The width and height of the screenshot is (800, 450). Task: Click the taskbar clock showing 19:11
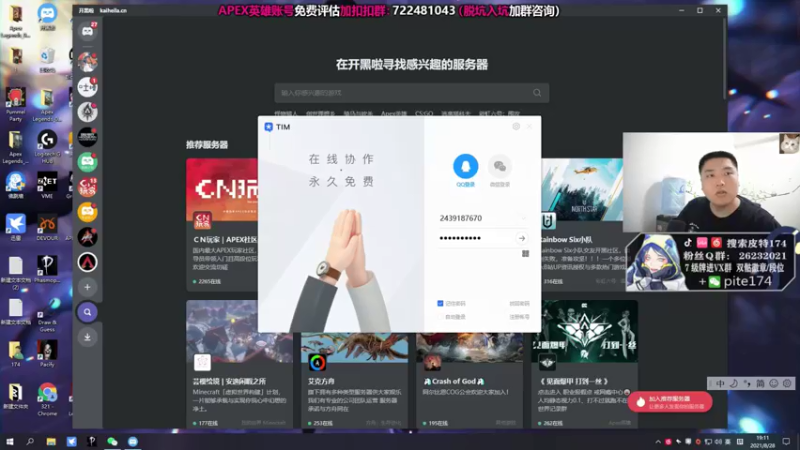[763, 442]
